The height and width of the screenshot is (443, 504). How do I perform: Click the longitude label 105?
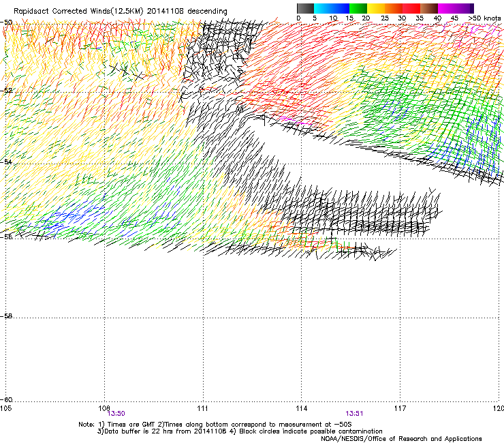[x=5, y=408]
